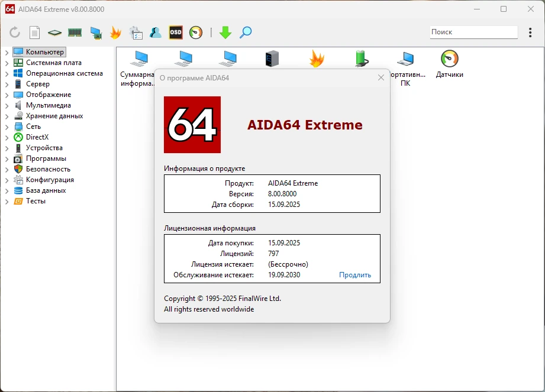
Task: Select Операционная система in the tree
Action: tap(58, 73)
